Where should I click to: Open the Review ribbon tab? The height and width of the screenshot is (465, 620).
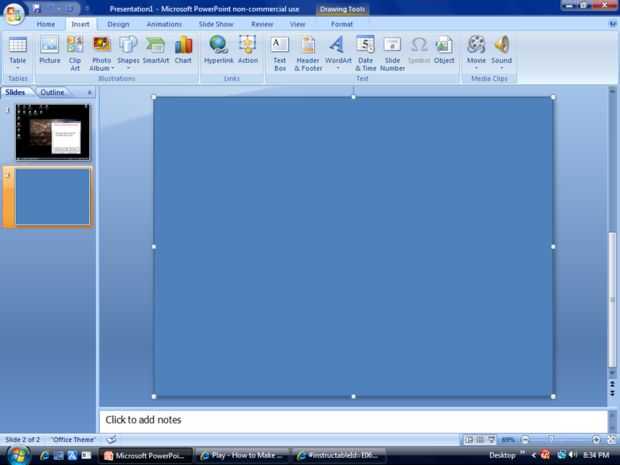262,24
